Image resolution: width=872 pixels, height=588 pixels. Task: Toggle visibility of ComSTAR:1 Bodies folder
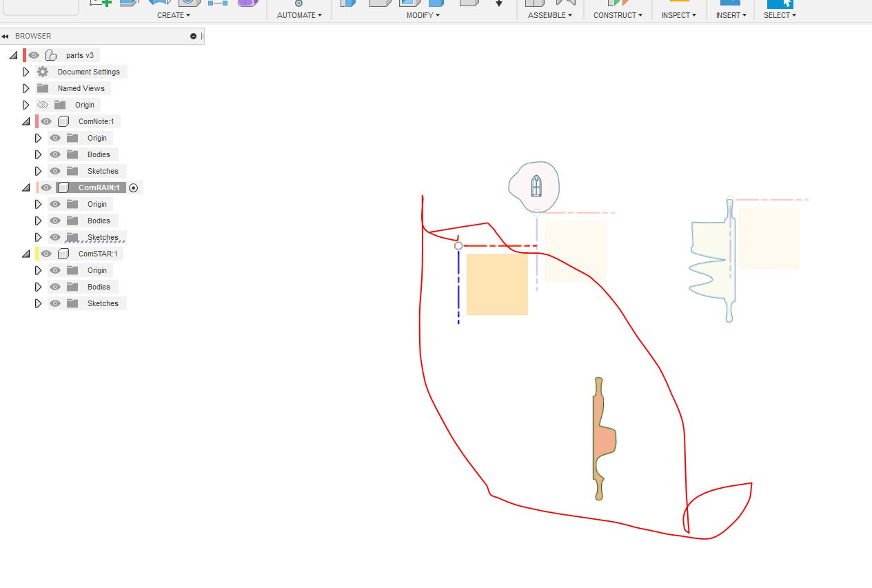54,287
